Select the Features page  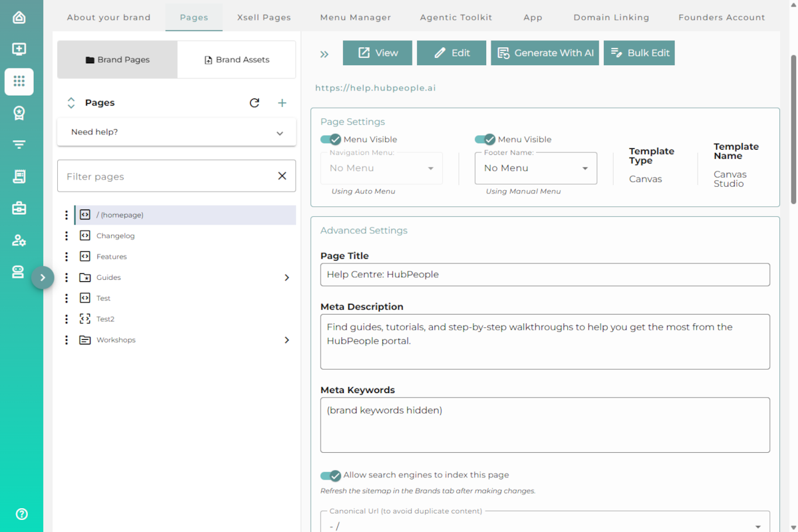click(112, 256)
